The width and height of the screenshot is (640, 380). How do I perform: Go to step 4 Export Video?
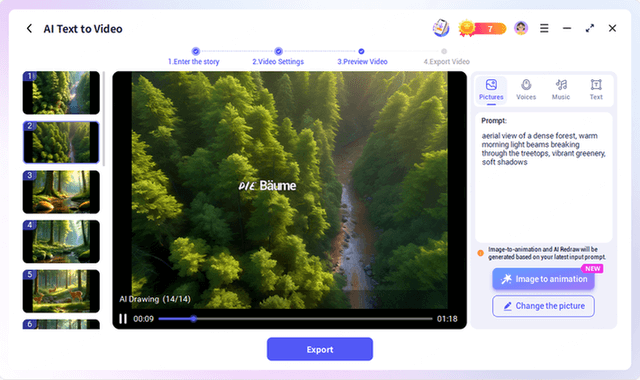[x=446, y=57]
